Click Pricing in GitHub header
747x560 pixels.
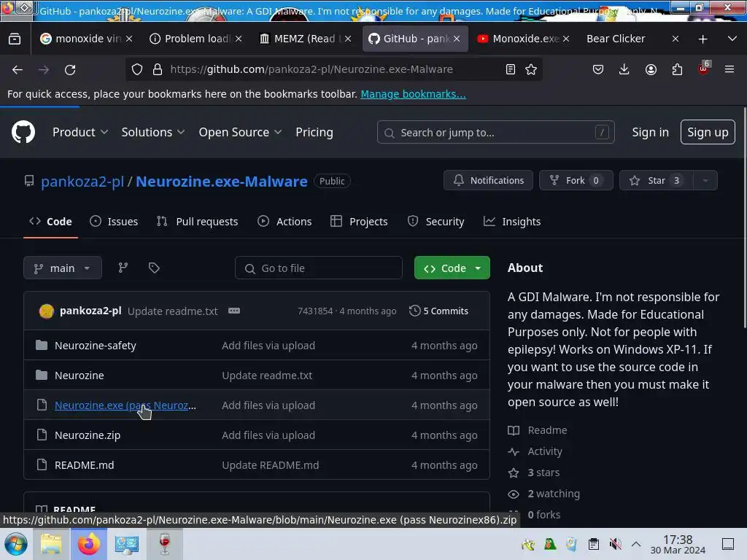(x=314, y=132)
